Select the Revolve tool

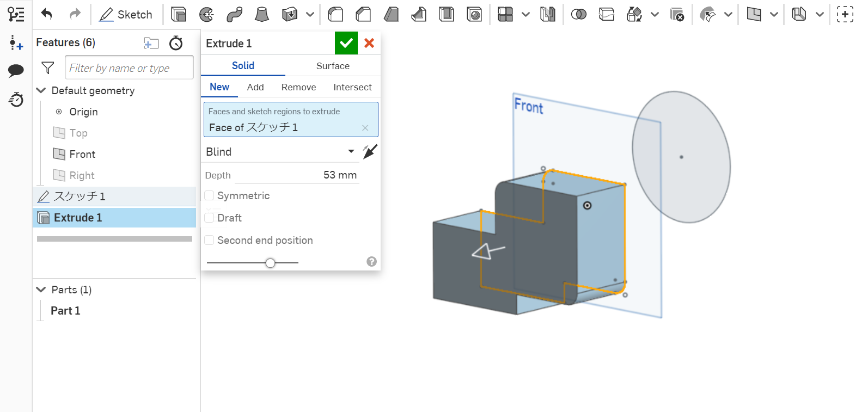[x=206, y=14]
